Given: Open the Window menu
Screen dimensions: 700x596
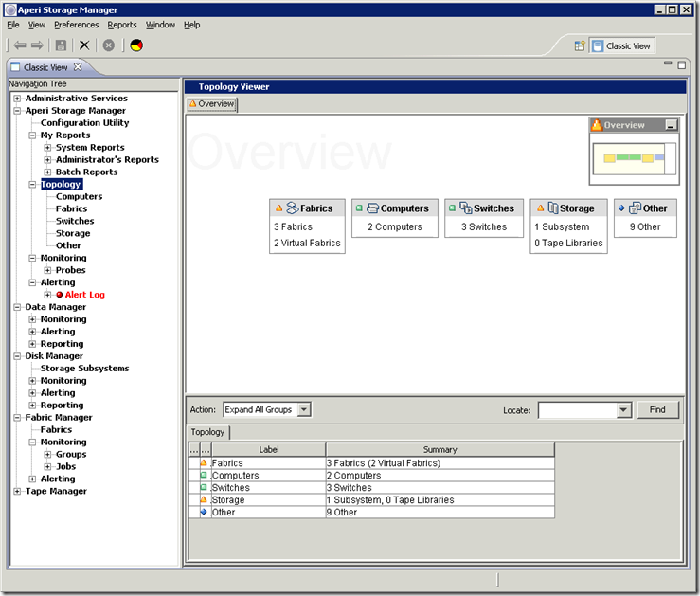Looking at the screenshot, I should pos(160,25).
